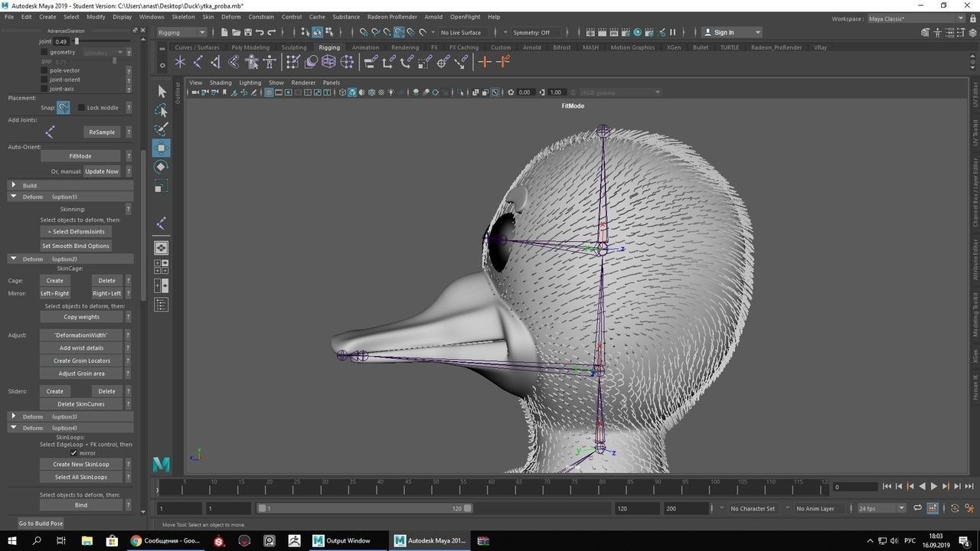The image size is (980, 551).
Task: Click the Play forwards button
Action: pos(933,487)
